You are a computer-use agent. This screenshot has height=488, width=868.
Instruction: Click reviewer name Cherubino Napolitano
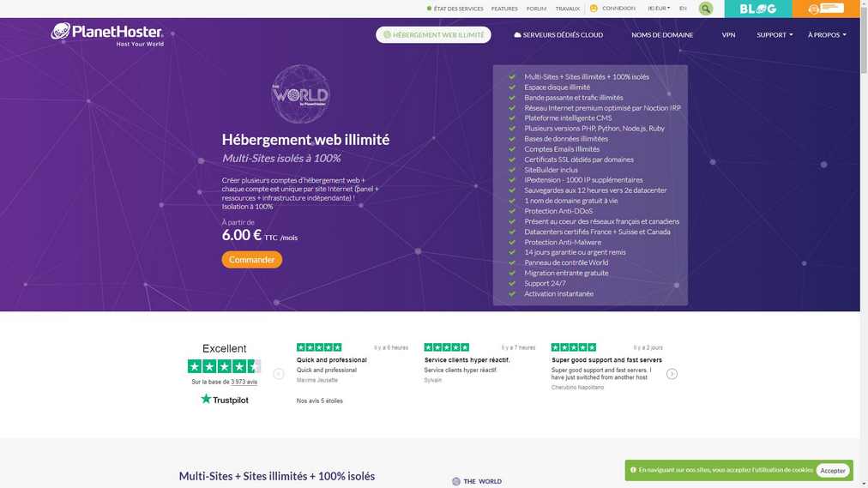577,388
